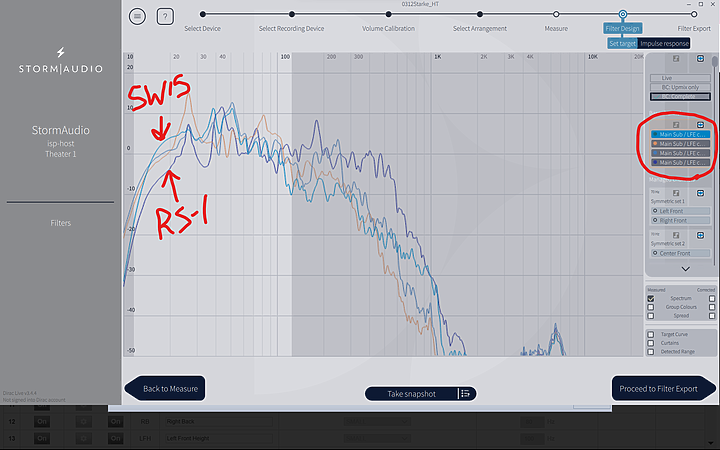Viewport: 720px width, 450px height.
Task: Enable the Corrected Spread checkbox
Action: [x=712, y=316]
